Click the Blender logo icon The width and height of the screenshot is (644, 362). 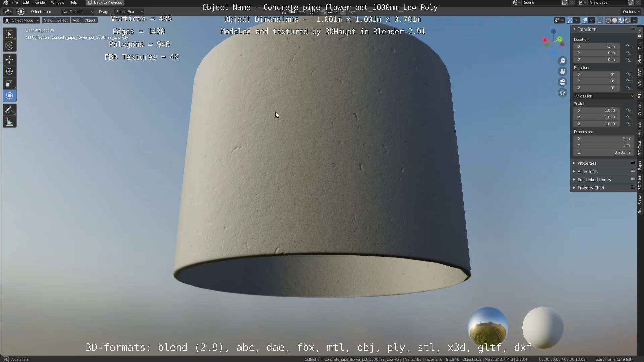coord(6,2)
